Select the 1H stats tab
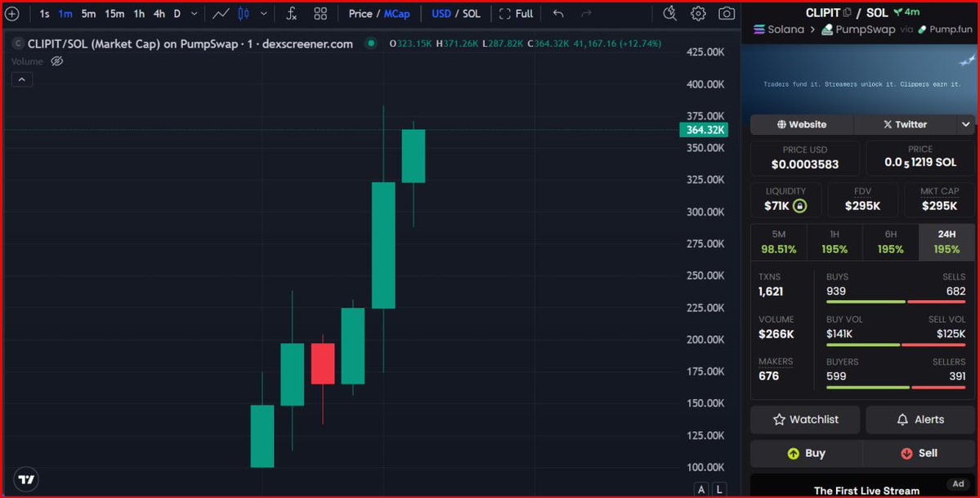Viewport: 980px width, 498px height. (835, 241)
